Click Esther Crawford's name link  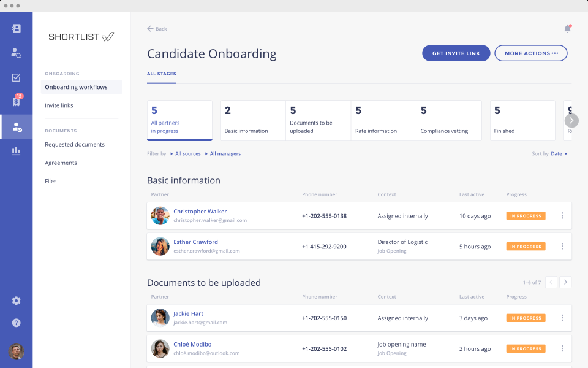pyautogui.click(x=195, y=242)
